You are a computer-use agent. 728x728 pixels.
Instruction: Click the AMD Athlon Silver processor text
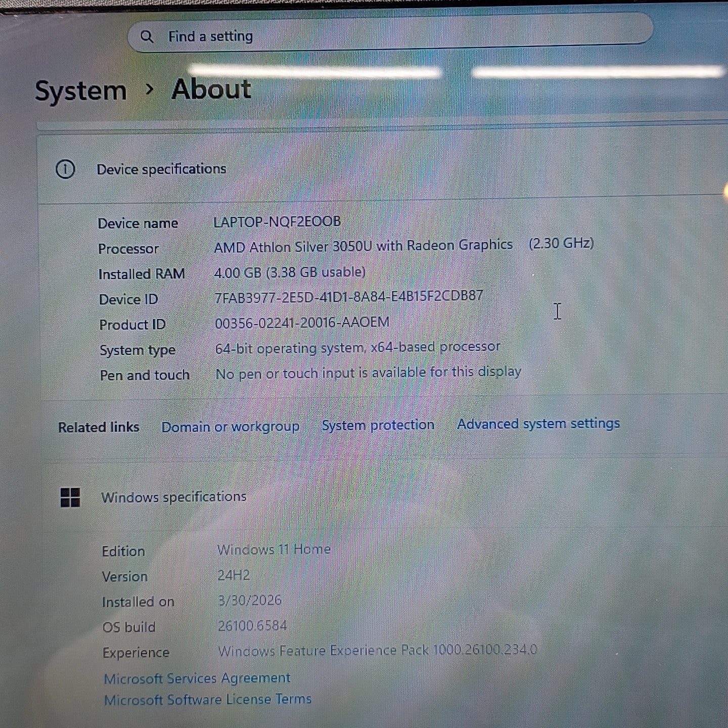363,246
